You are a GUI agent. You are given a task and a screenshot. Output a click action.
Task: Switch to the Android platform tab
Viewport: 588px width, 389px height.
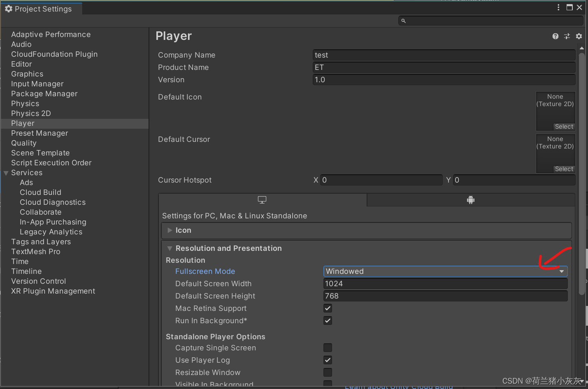tap(471, 200)
